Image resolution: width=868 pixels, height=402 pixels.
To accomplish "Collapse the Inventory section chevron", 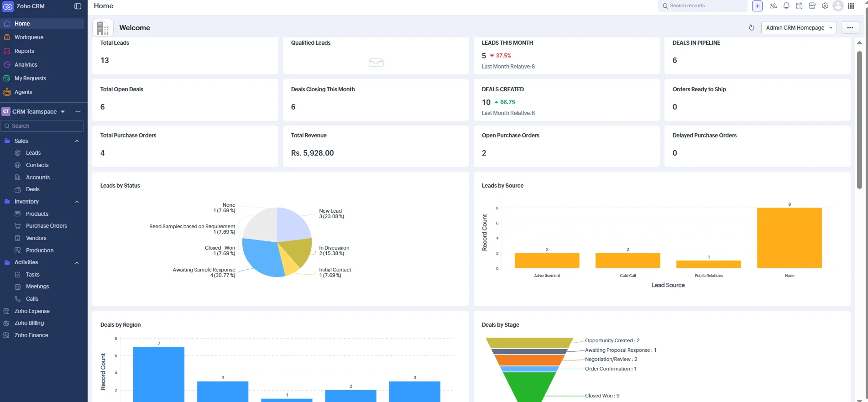I will click(77, 202).
